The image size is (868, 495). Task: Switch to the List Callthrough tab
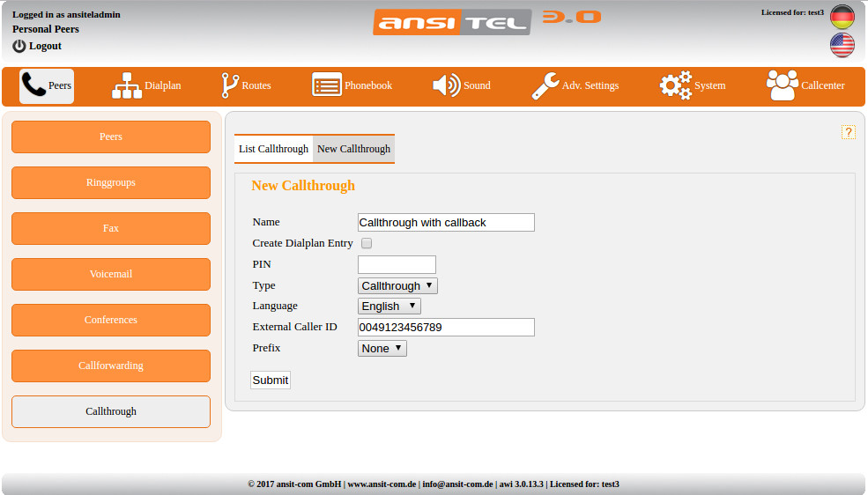(273, 149)
